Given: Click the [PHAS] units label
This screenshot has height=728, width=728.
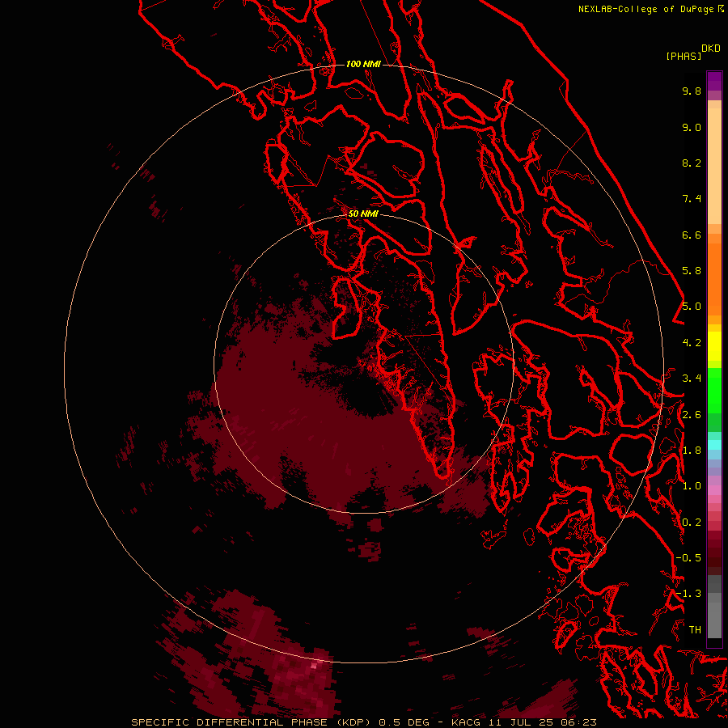Looking at the screenshot, I should click(684, 57).
